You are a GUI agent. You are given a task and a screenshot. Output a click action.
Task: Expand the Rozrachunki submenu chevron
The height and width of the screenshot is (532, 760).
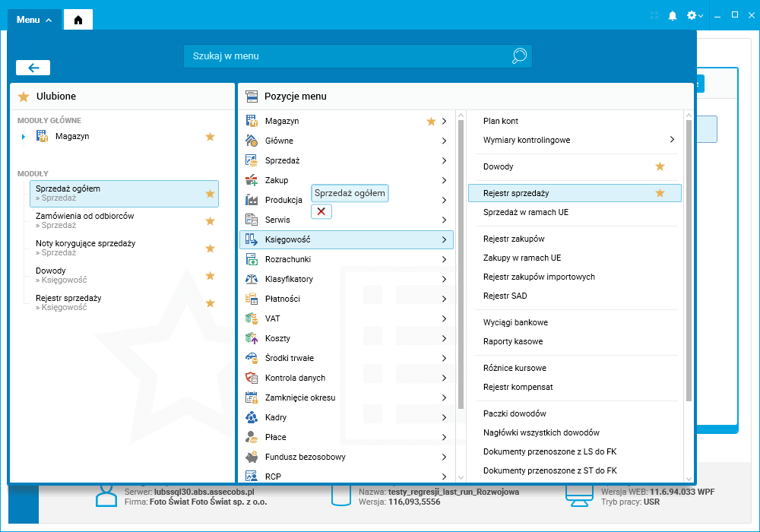coord(444,259)
